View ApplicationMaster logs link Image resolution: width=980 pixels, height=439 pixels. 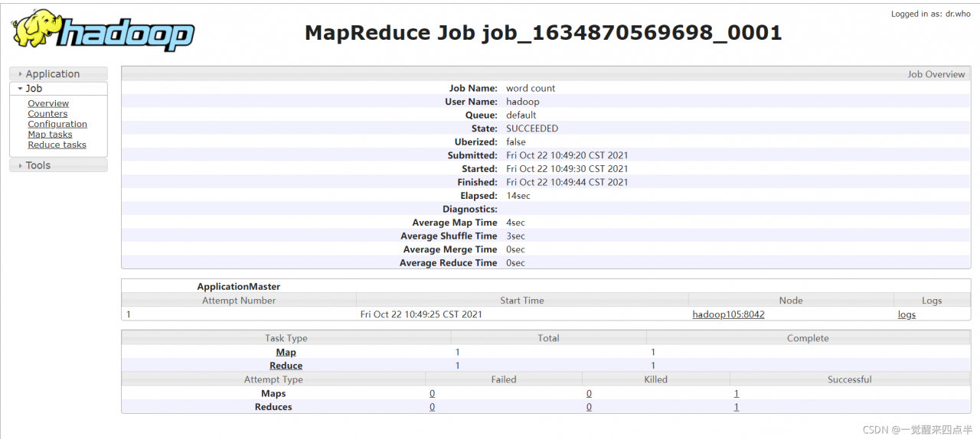[x=906, y=314]
